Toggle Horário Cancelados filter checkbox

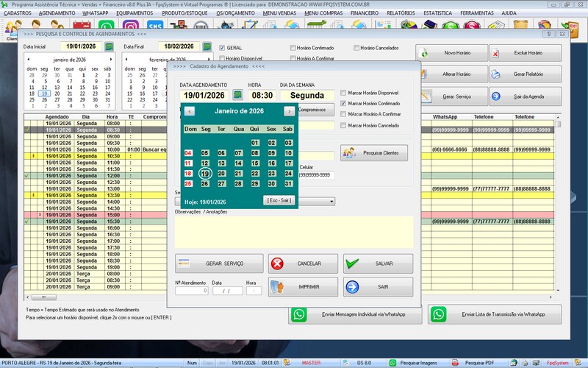tap(356, 48)
